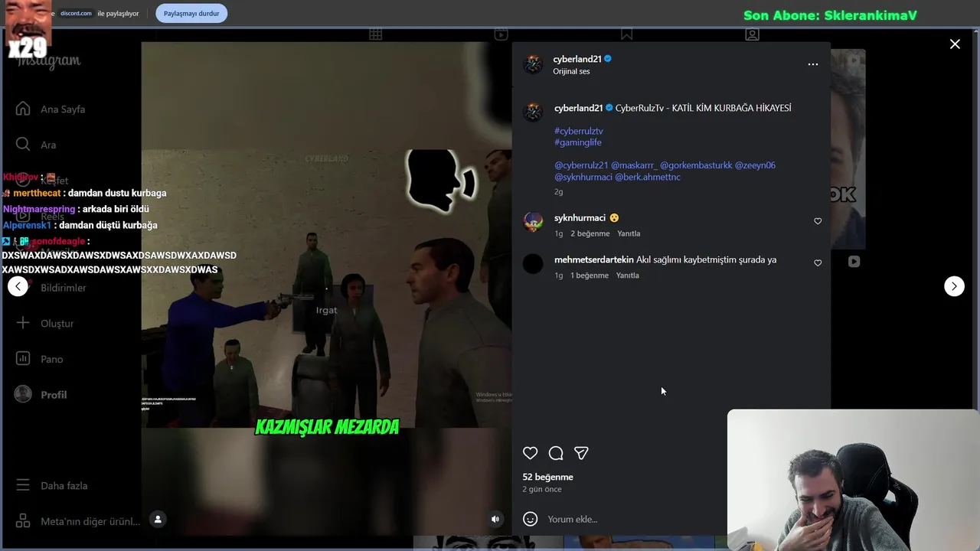Click Paylaşmayı durdur button
Screen dimensions: 980x551
click(191, 13)
